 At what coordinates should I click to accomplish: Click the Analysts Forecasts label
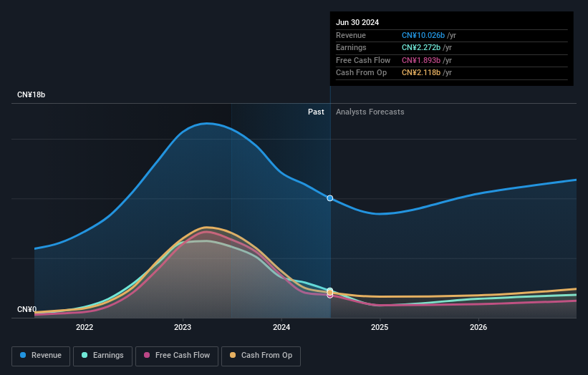click(370, 112)
